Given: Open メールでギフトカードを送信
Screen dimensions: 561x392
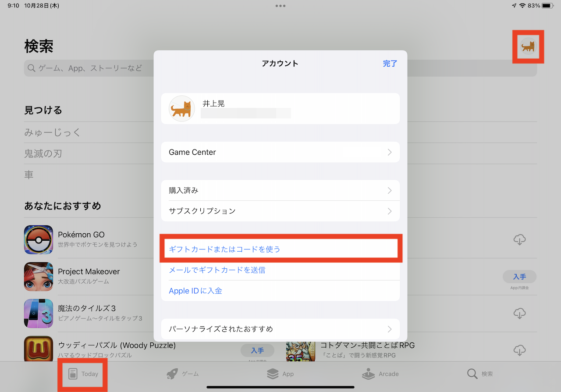Looking at the screenshot, I should pyautogui.click(x=280, y=270).
